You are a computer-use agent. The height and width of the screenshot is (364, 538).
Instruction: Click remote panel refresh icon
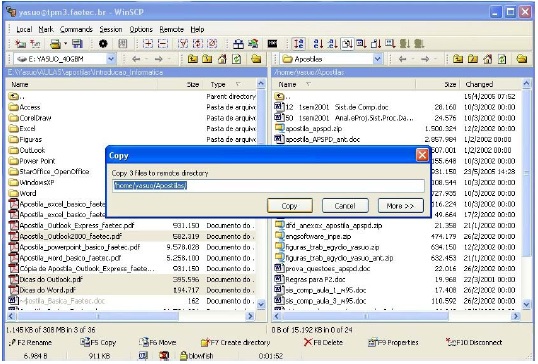pyautogui.click(x=502, y=59)
